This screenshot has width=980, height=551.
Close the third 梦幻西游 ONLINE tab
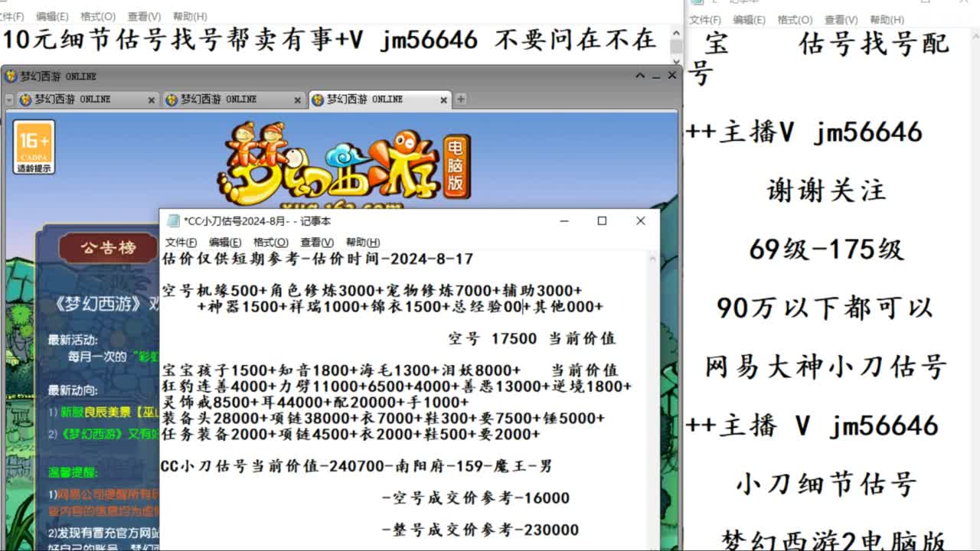(x=443, y=100)
